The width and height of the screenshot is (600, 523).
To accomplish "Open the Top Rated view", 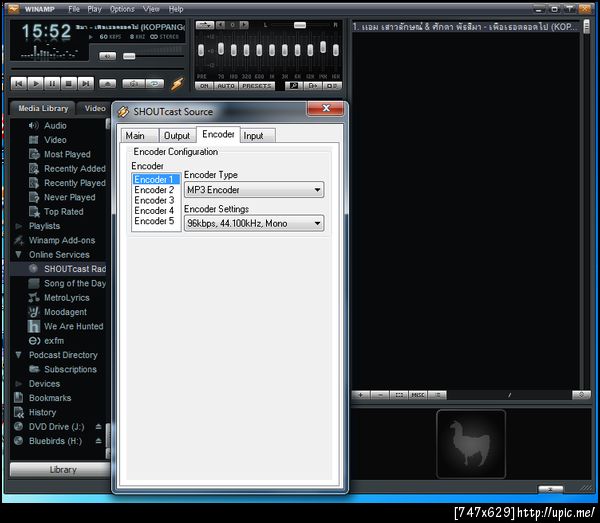I will (x=64, y=212).
